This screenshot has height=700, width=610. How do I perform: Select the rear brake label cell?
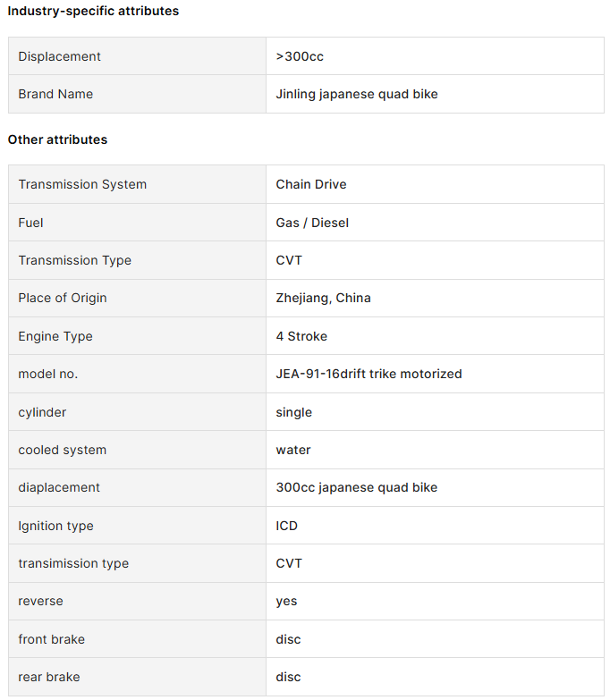pyautogui.click(x=137, y=677)
